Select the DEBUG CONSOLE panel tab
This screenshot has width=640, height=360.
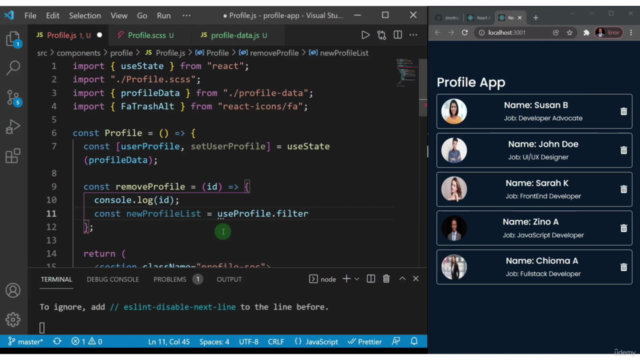coord(113,280)
